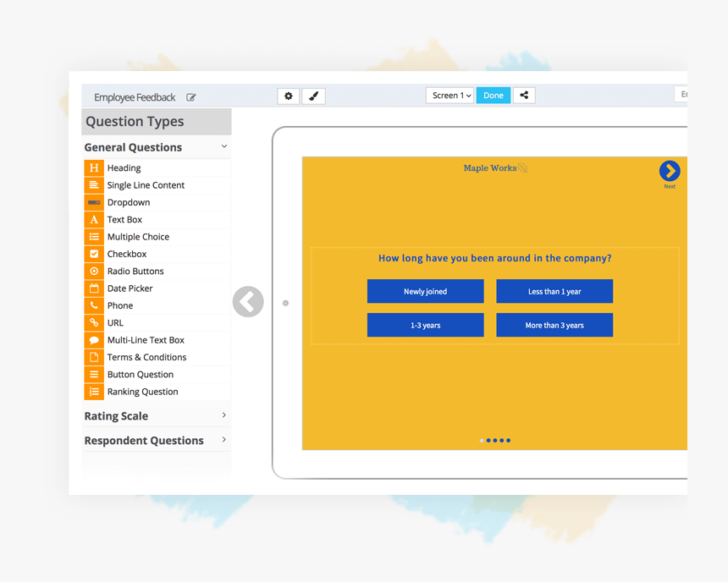Click the Checkbox label in question list

127,254
